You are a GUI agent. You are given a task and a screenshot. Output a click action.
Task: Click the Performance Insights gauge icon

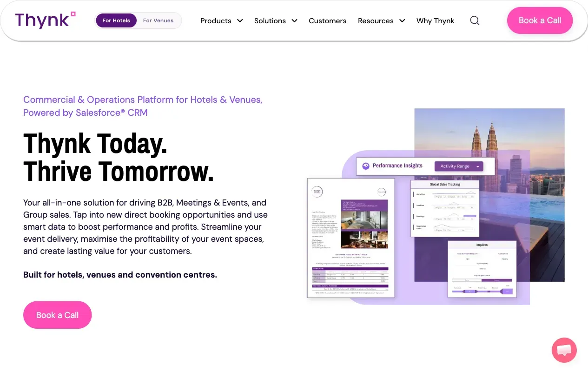click(x=366, y=166)
